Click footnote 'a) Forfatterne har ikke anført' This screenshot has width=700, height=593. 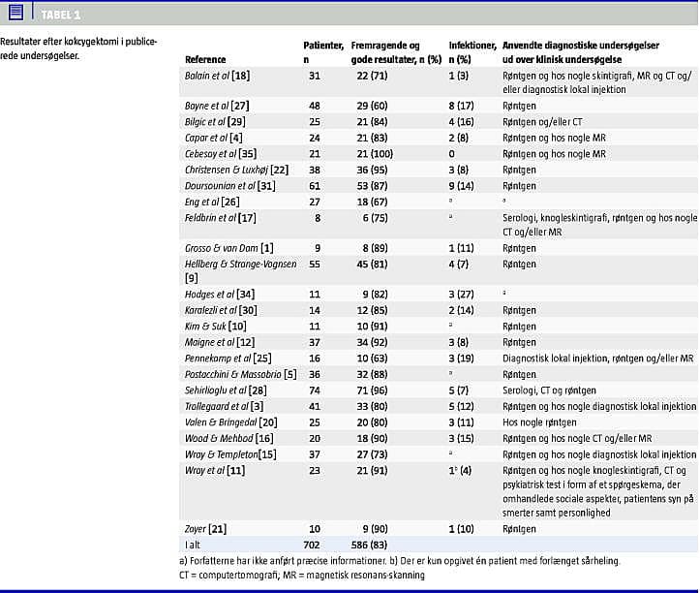click(x=283, y=561)
